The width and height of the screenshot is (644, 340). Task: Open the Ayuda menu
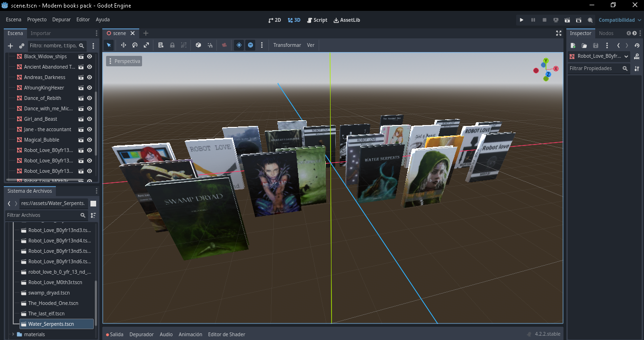[x=103, y=20]
